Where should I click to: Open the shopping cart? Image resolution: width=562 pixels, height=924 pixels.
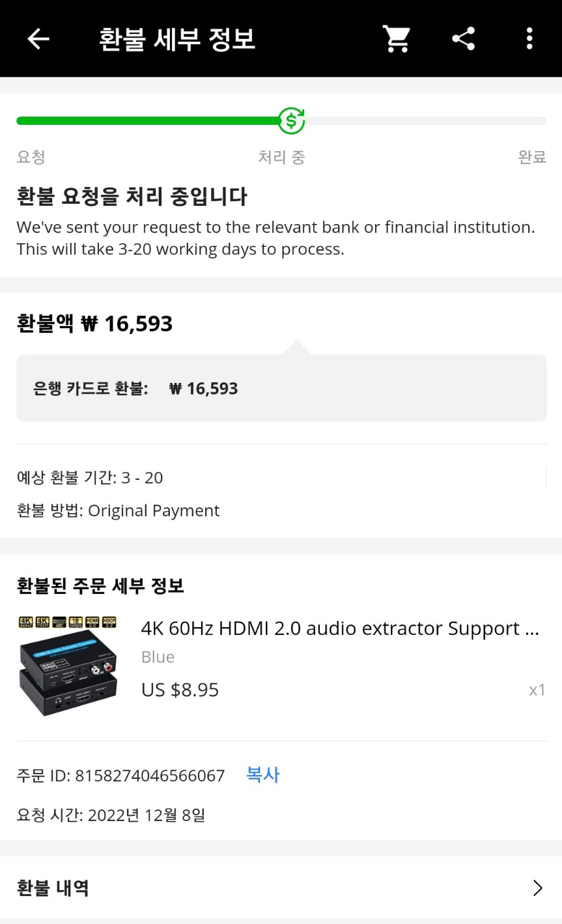[x=396, y=39]
